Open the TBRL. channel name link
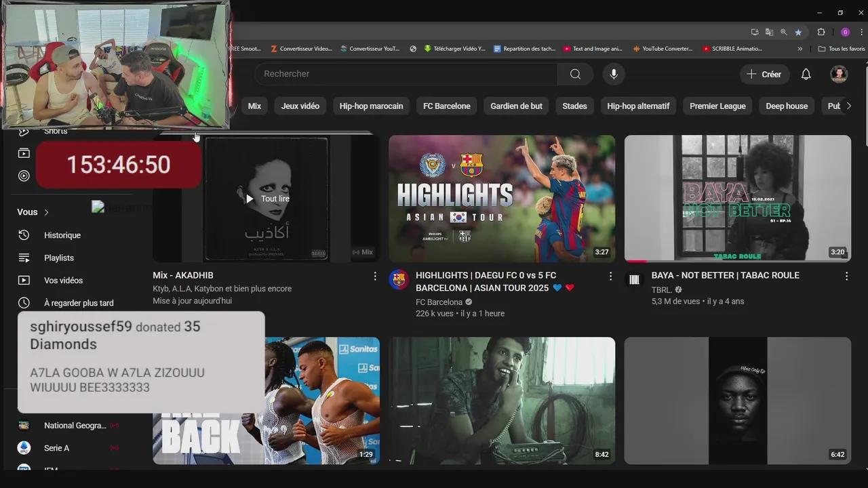Screen dimensions: 868x488 pyautogui.click(x=661, y=290)
